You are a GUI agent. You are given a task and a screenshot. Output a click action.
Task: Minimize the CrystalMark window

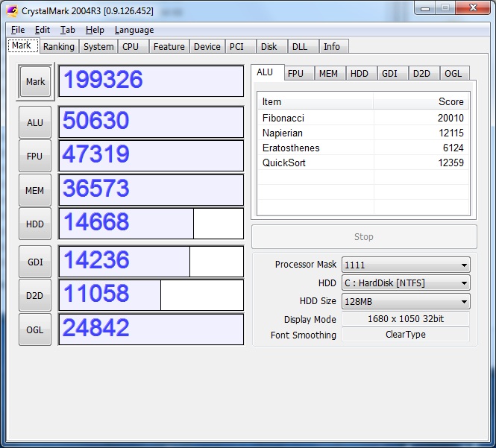pos(425,8)
